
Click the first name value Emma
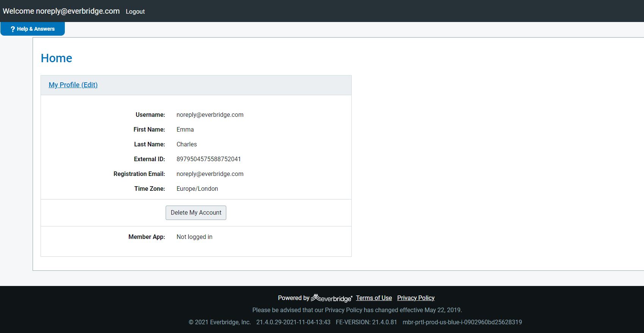pyautogui.click(x=185, y=130)
